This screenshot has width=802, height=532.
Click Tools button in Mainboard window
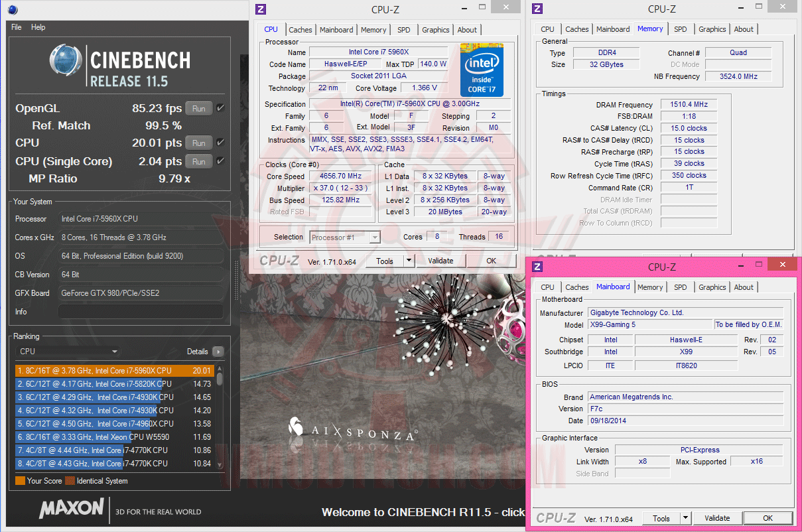tap(661, 518)
